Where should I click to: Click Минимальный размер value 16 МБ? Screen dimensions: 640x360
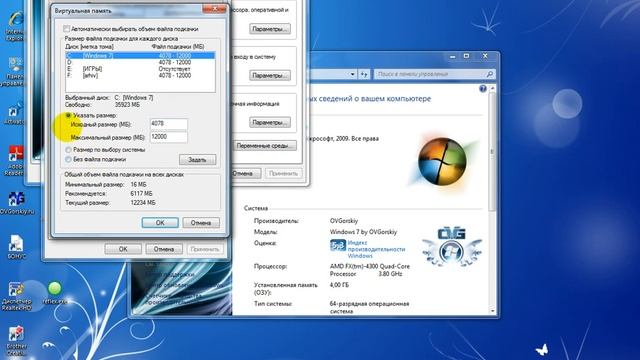click(138, 184)
